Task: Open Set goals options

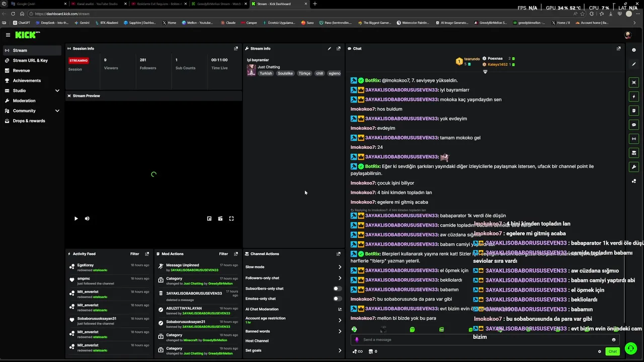Action: coord(293,350)
